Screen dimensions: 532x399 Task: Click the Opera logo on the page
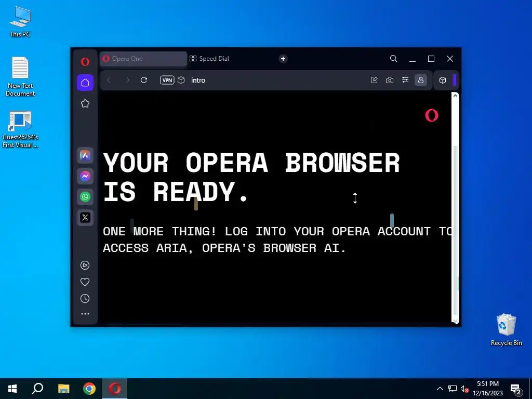click(432, 115)
